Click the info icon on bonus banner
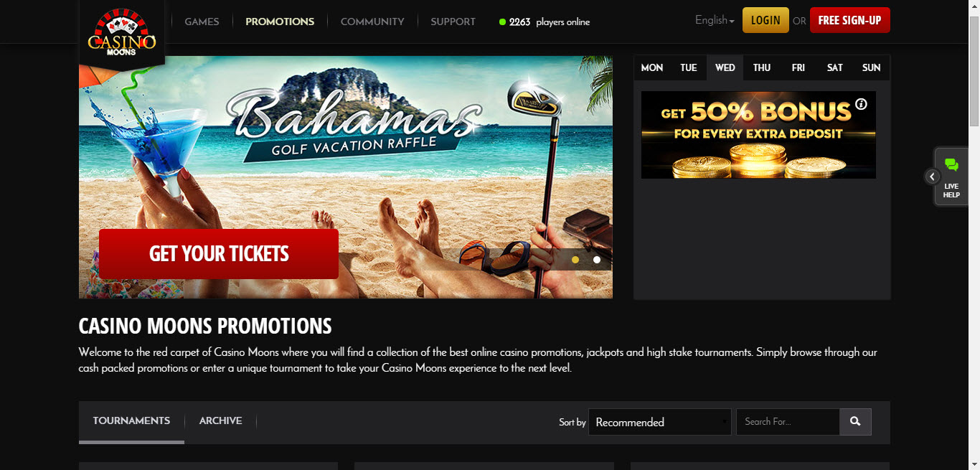 tap(861, 104)
